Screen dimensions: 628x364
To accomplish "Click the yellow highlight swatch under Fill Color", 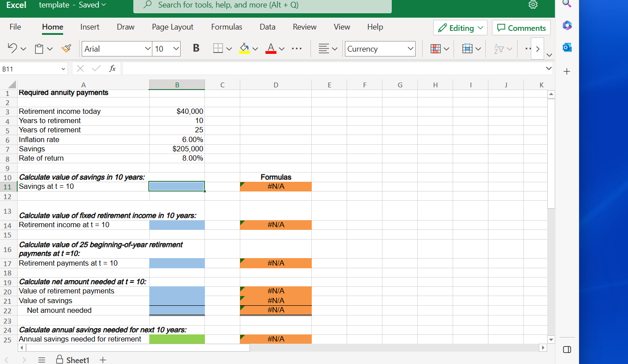I will click(244, 52).
